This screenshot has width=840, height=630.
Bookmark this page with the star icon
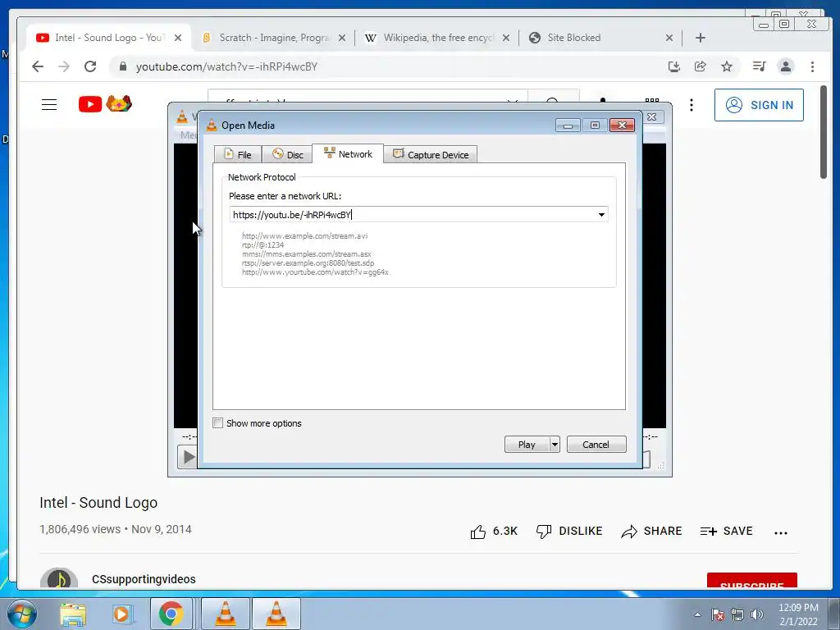coord(727,66)
